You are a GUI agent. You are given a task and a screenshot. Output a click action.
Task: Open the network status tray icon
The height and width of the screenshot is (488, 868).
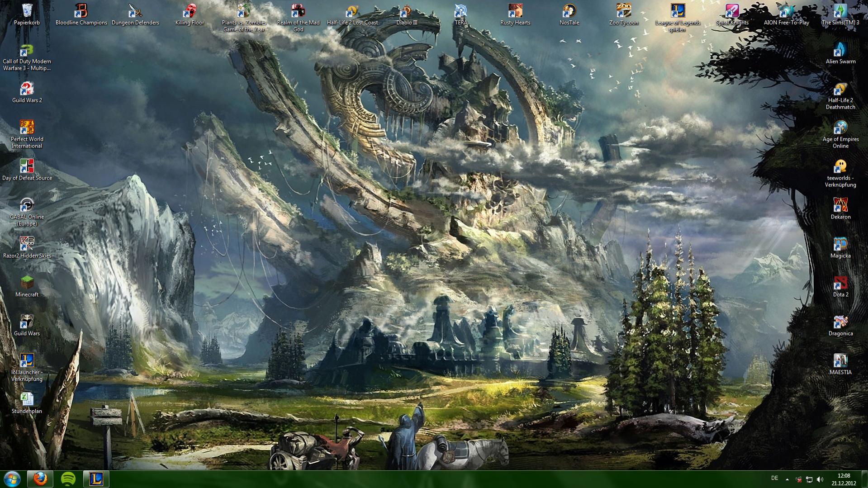point(809,479)
